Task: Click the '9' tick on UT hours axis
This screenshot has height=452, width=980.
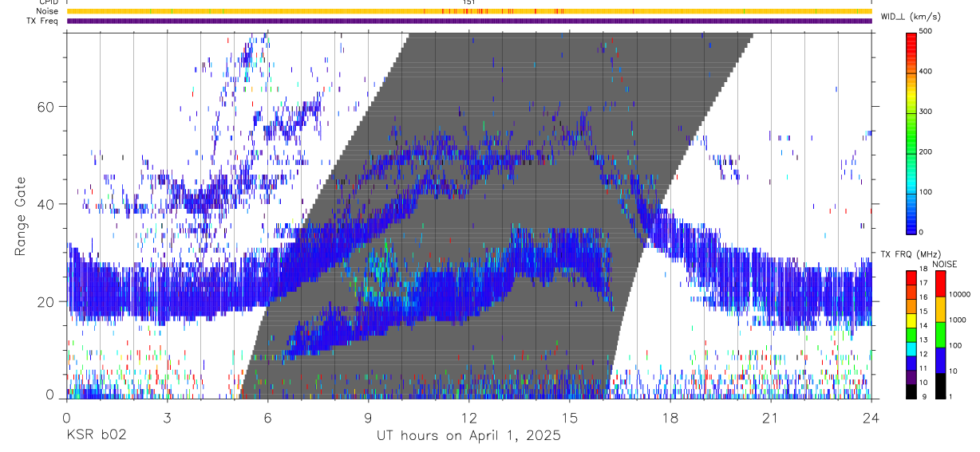Action: click(x=369, y=417)
